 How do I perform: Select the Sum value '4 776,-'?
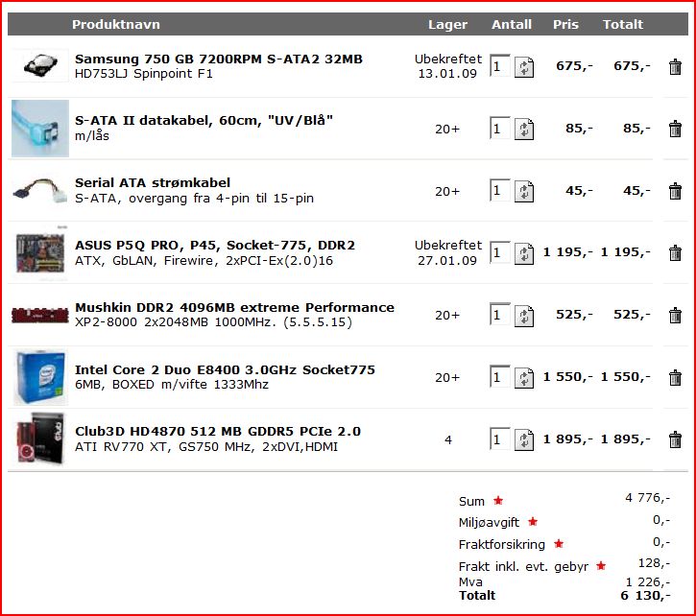[648, 498]
